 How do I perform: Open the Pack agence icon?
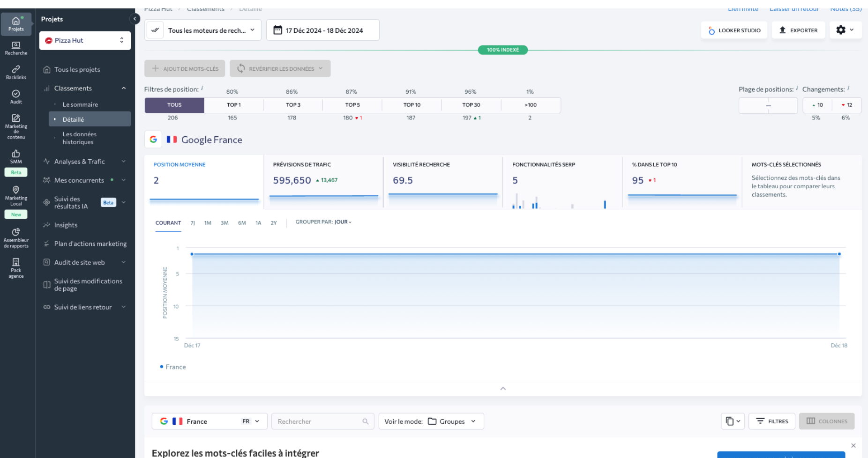pos(16,268)
